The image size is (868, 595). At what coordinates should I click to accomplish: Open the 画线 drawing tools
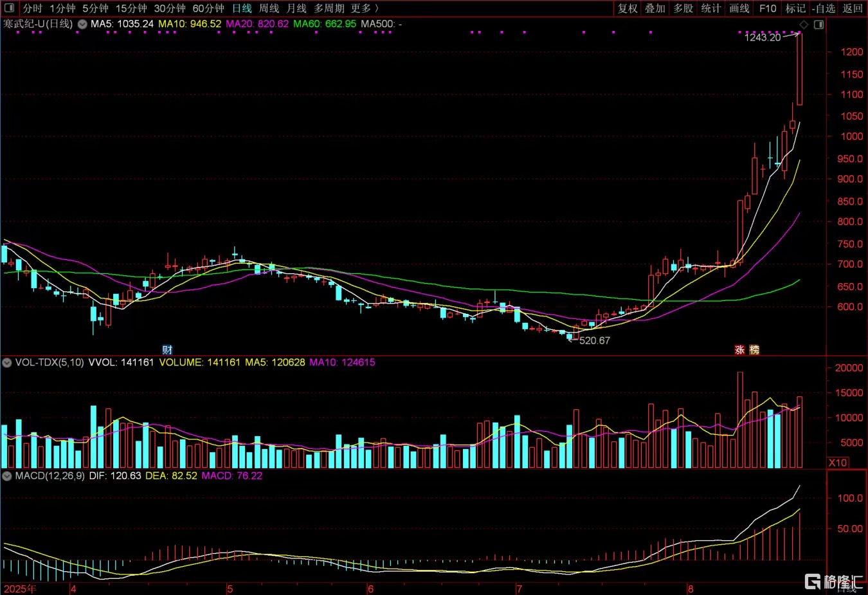pos(739,8)
